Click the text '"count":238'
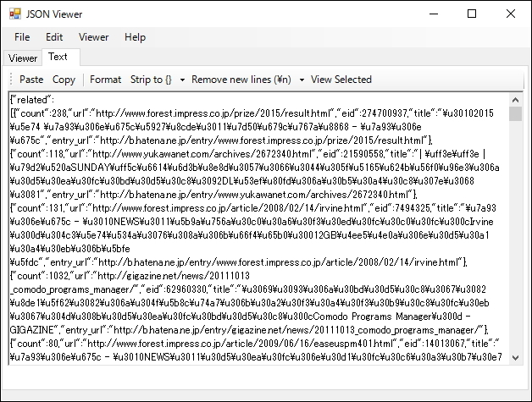 [41, 113]
